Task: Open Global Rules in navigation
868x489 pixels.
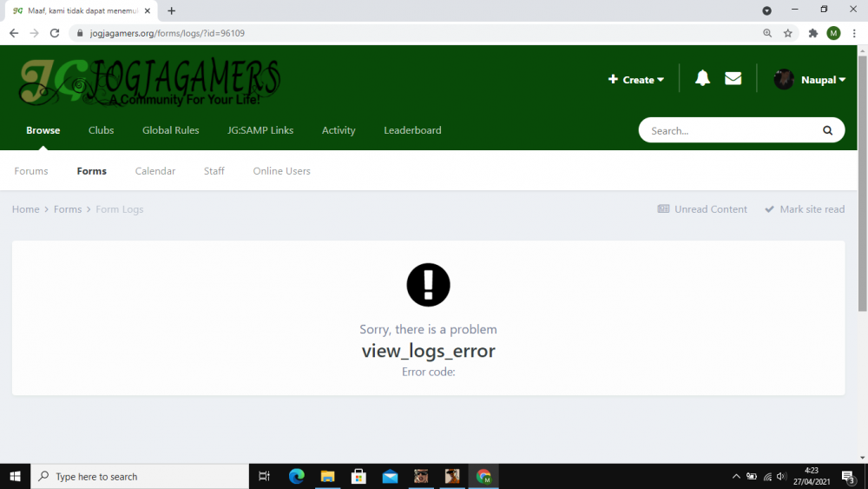Action: 170,130
